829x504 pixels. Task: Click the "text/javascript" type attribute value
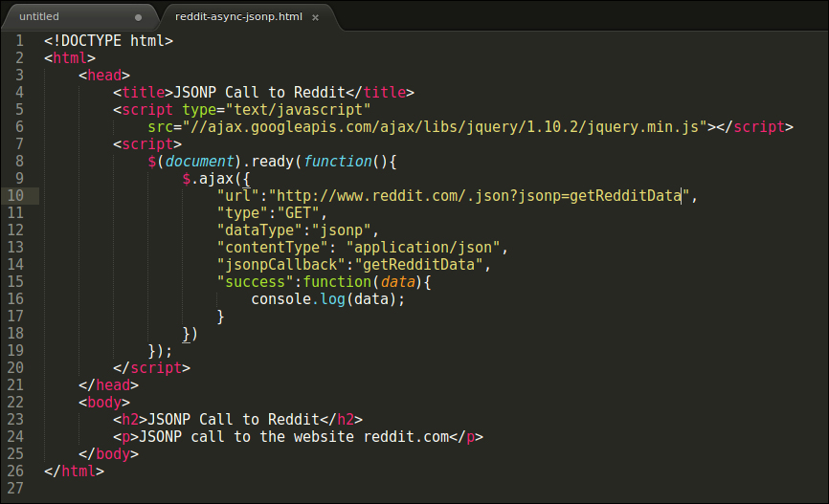coord(298,110)
